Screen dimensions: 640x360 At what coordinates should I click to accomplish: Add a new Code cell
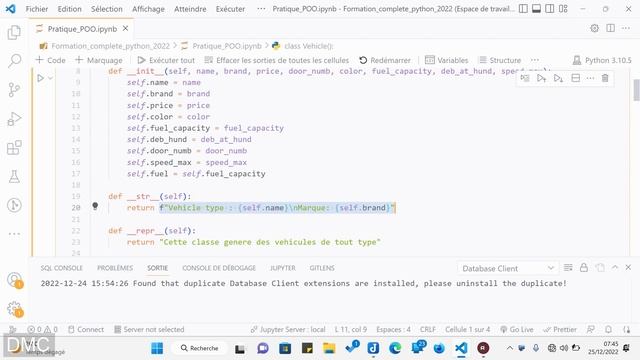51,60
